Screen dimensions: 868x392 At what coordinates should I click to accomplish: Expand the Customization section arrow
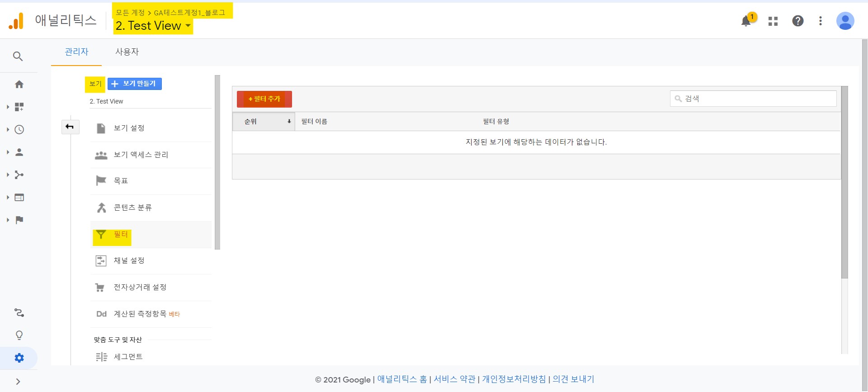[8, 107]
